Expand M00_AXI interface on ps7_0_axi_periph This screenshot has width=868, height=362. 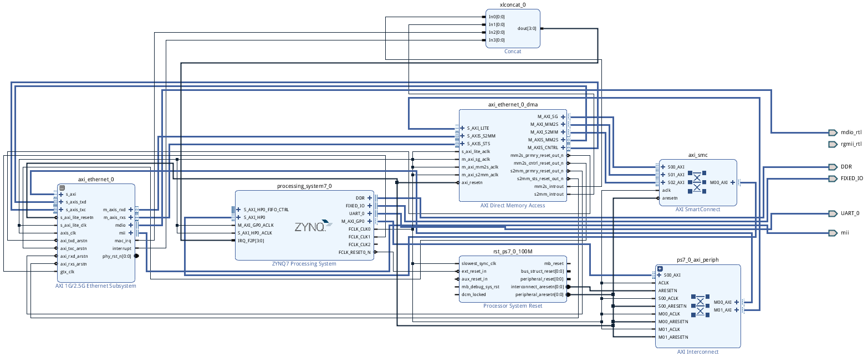pyautogui.click(x=736, y=302)
